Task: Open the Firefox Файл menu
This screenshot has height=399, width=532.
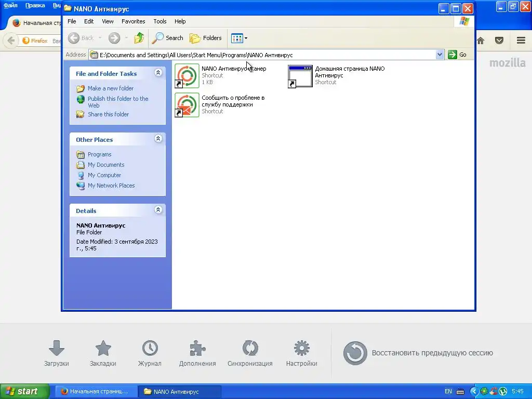Action: (10, 5)
